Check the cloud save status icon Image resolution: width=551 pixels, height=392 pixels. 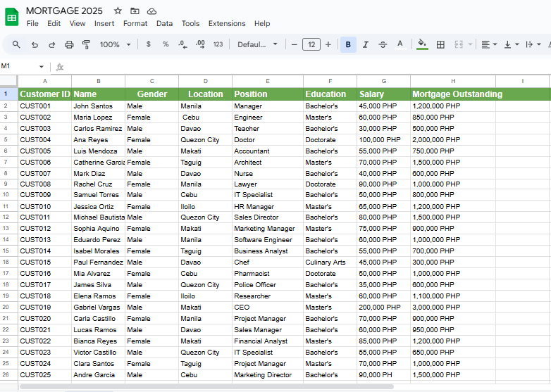pos(151,11)
